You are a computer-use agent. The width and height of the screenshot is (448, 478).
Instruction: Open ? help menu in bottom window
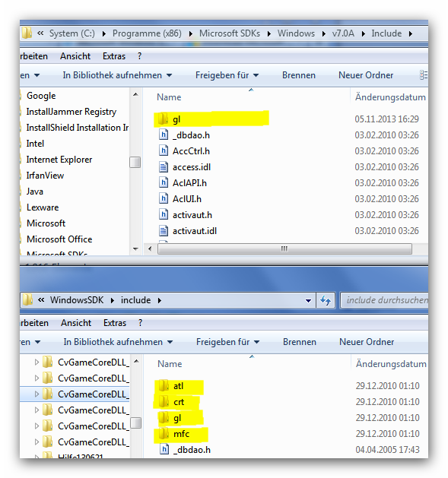pyautogui.click(x=140, y=323)
